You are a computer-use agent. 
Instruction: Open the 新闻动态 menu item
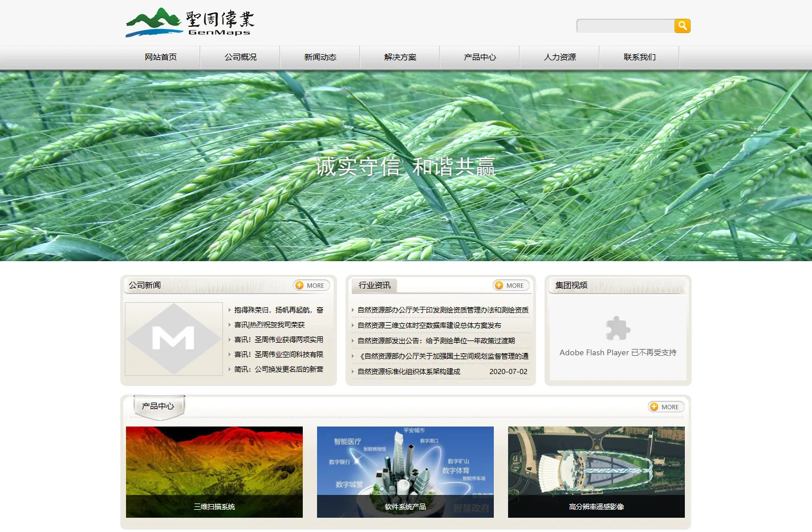[320, 57]
